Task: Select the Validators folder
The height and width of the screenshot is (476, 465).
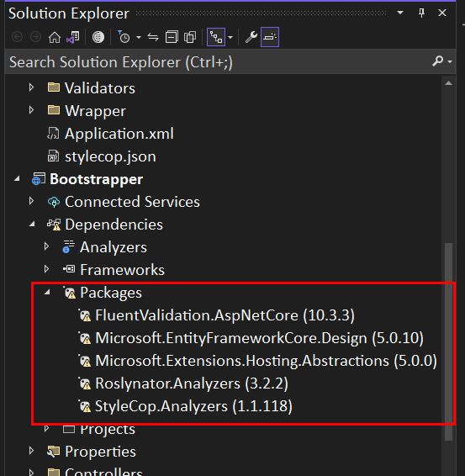Action: [99, 88]
